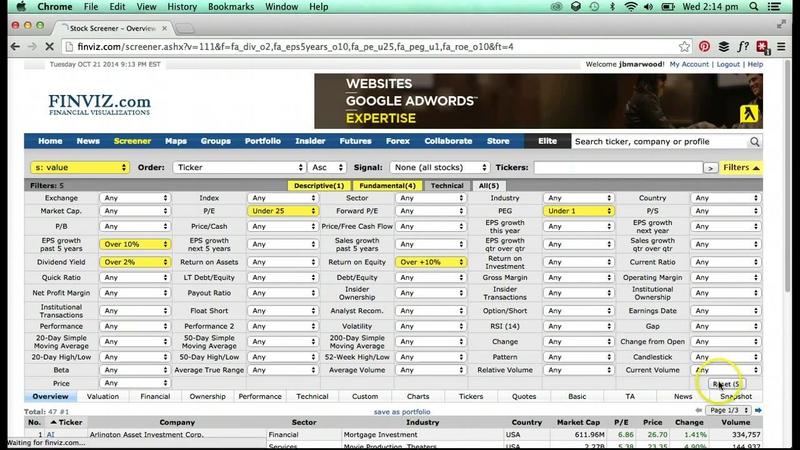Go to previous results page arrow
Screen dimensions: 800x450
click(698, 410)
